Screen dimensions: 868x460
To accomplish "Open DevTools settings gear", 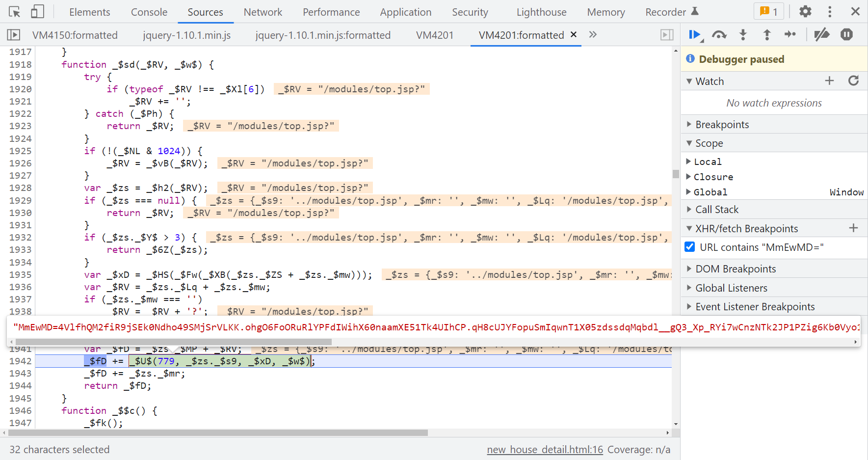I will [805, 11].
